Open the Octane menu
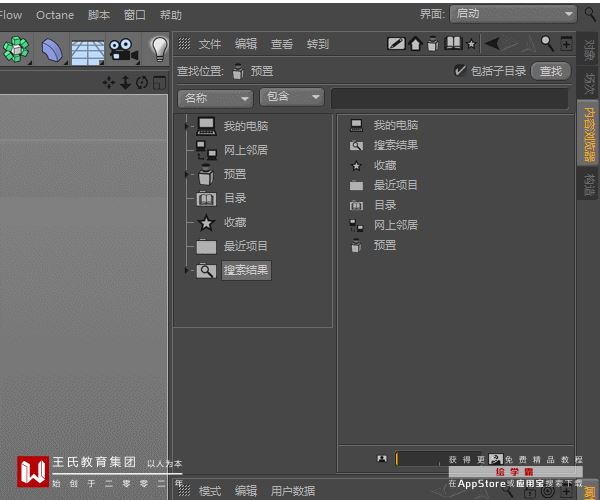 click(55, 15)
